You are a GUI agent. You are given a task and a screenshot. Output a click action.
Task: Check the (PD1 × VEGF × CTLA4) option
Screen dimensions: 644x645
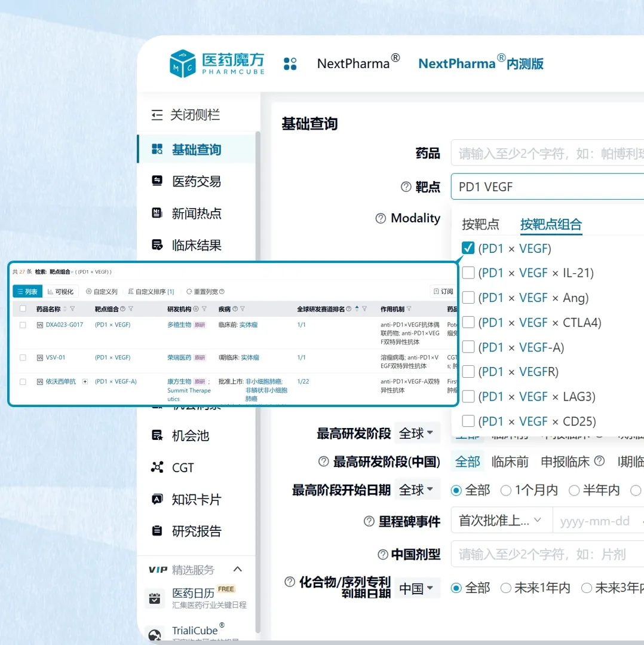point(468,322)
